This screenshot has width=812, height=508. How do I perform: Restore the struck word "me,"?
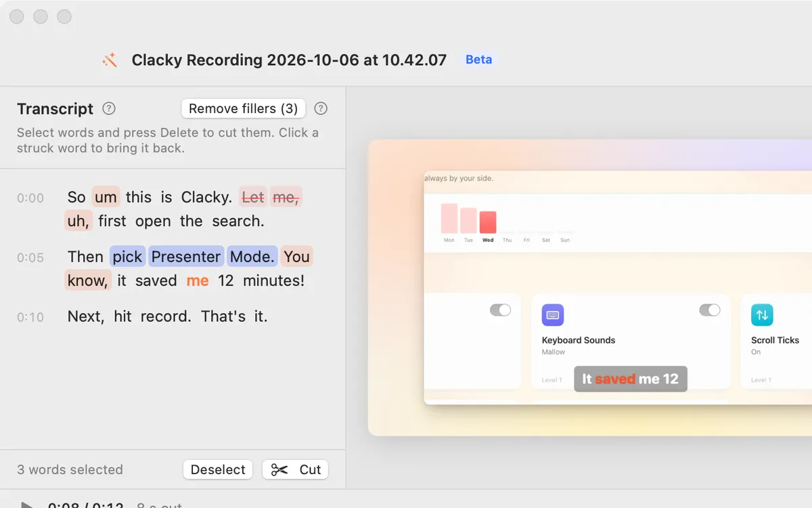pyautogui.click(x=286, y=197)
